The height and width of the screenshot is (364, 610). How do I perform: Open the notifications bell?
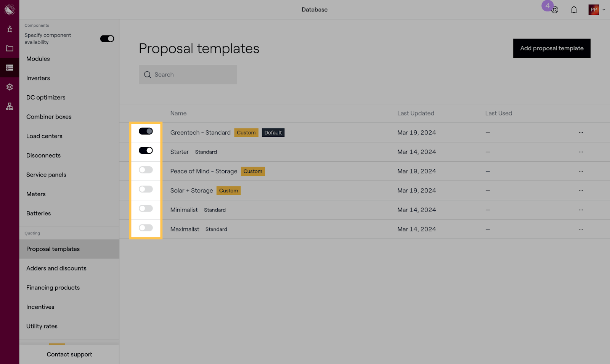click(x=574, y=10)
